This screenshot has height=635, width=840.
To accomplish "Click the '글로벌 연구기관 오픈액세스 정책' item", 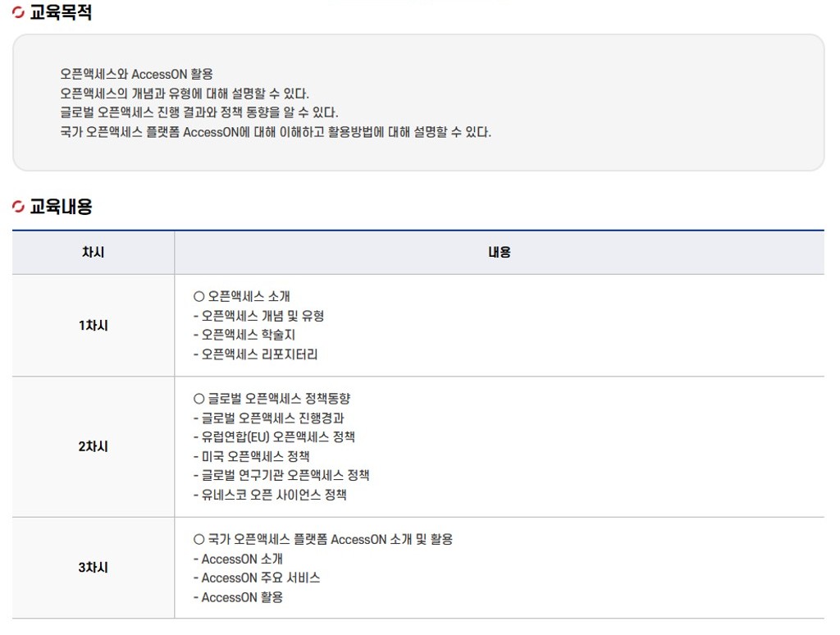I will click(281, 476).
